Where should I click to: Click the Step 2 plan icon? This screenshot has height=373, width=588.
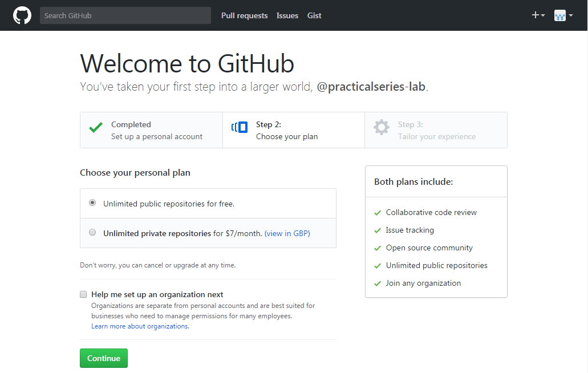pos(240,127)
